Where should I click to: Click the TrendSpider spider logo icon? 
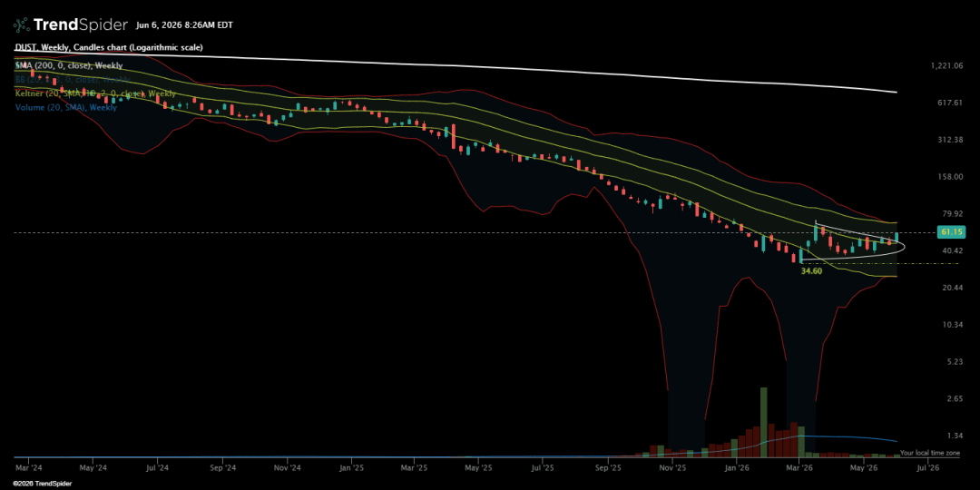coord(21,25)
